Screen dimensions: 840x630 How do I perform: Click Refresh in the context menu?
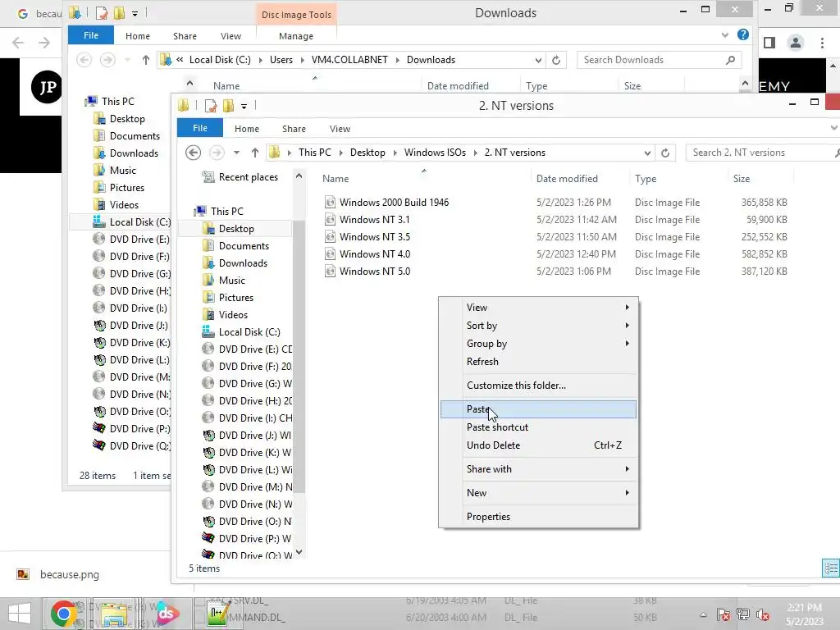pyautogui.click(x=538, y=362)
